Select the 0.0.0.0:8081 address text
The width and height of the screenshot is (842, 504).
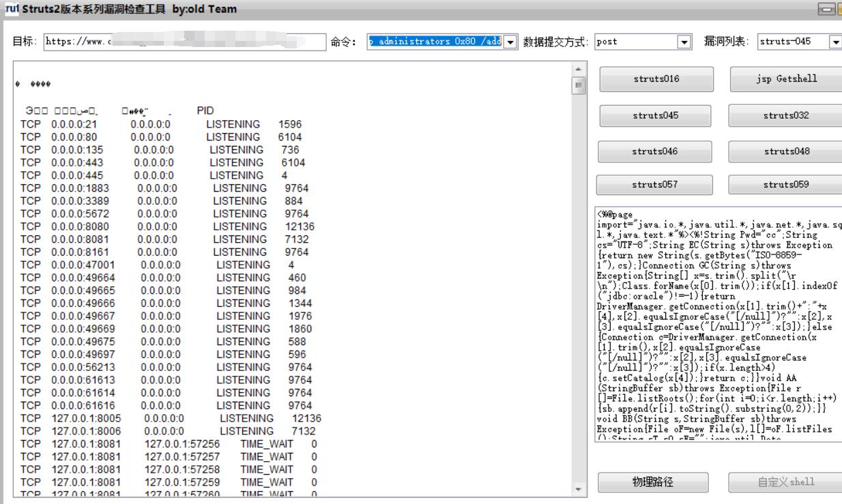(80, 239)
